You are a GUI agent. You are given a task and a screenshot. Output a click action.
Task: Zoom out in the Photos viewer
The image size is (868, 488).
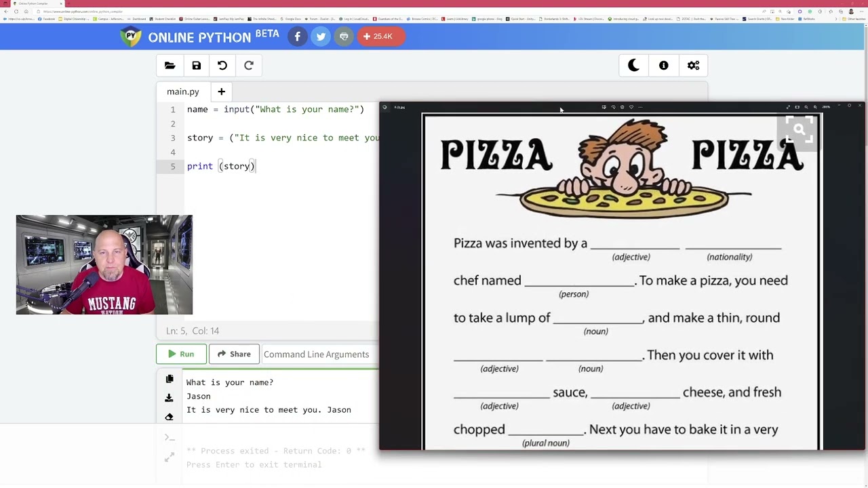coord(806,107)
